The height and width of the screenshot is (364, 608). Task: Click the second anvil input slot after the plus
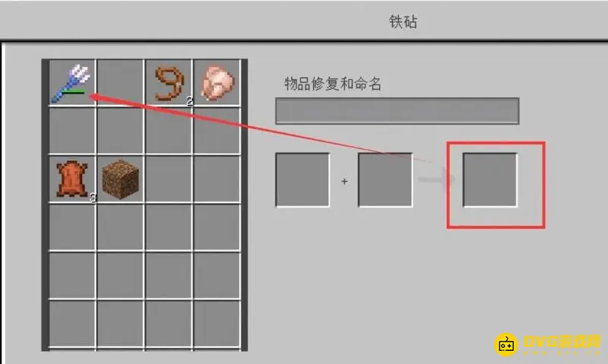click(x=385, y=180)
